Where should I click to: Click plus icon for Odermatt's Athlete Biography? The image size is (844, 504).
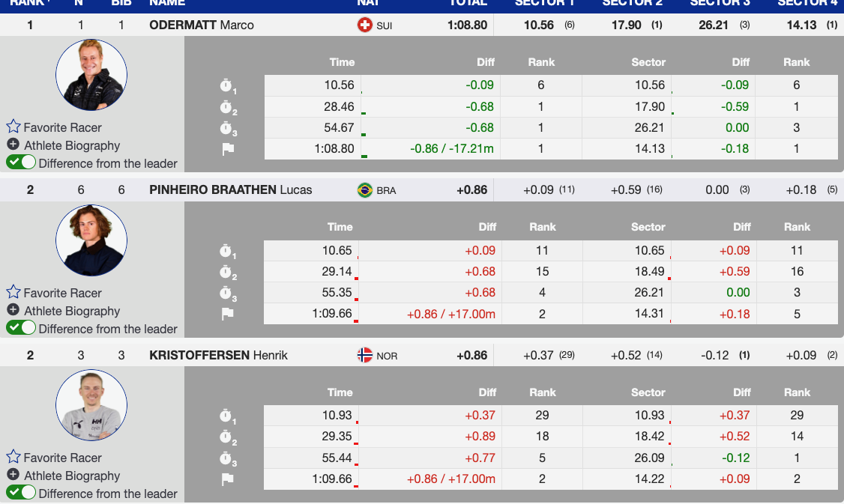click(x=13, y=145)
